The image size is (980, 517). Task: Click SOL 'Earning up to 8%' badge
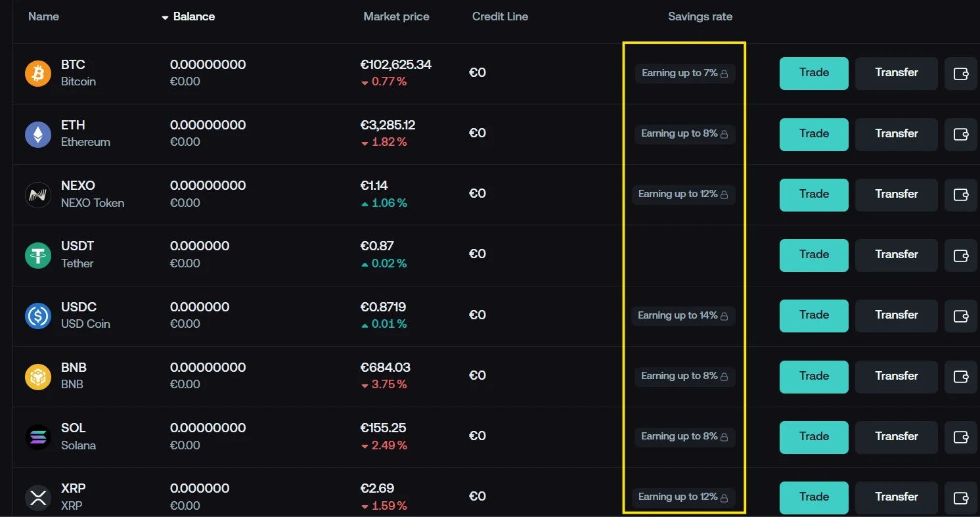(684, 437)
